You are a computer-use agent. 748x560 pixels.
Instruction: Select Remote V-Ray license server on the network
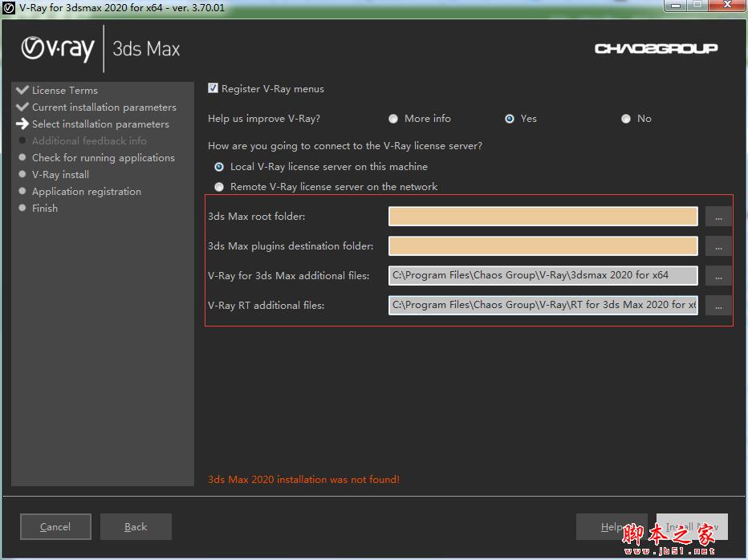pyautogui.click(x=219, y=187)
